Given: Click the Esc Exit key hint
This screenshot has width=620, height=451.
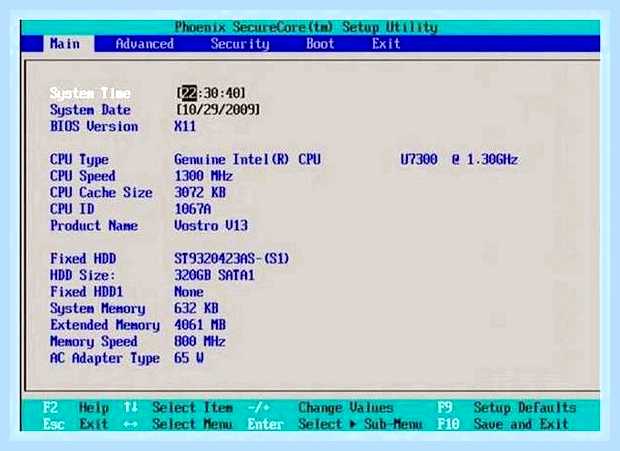Looking at the screenshot, I should click(76, 425).
